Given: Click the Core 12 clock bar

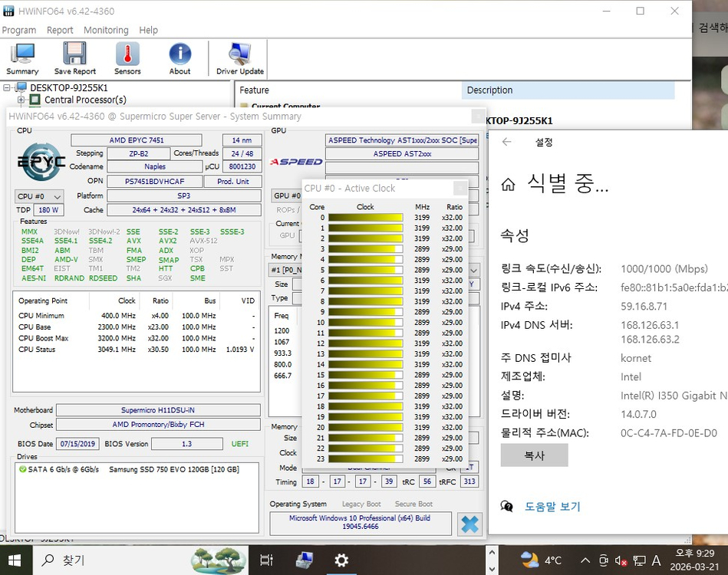Looking at the screenshot, I should (365, 343).
